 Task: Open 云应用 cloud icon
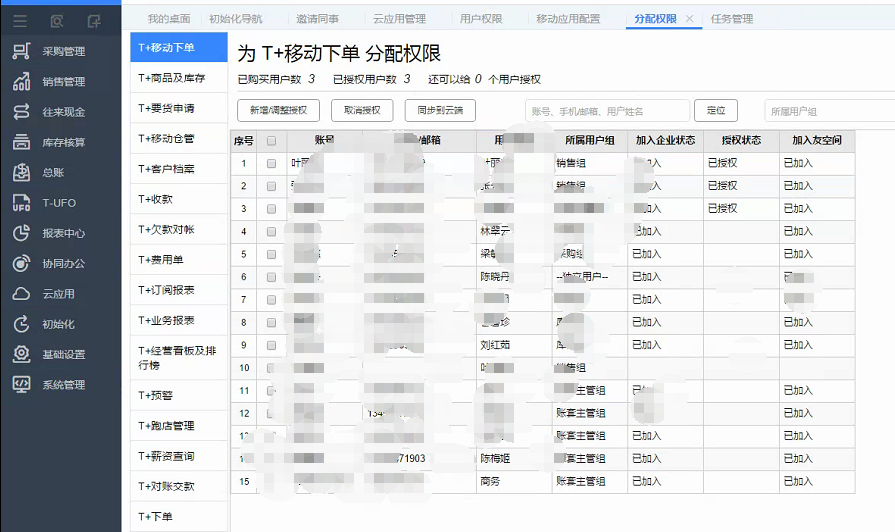tap(21, 293)
